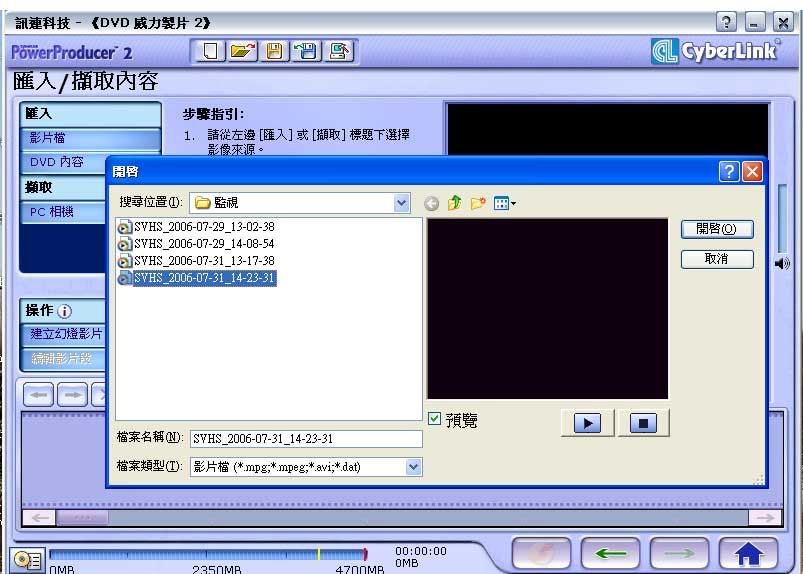
Task: Select DVD 內容 under 匯入
Action: point(64,162)
